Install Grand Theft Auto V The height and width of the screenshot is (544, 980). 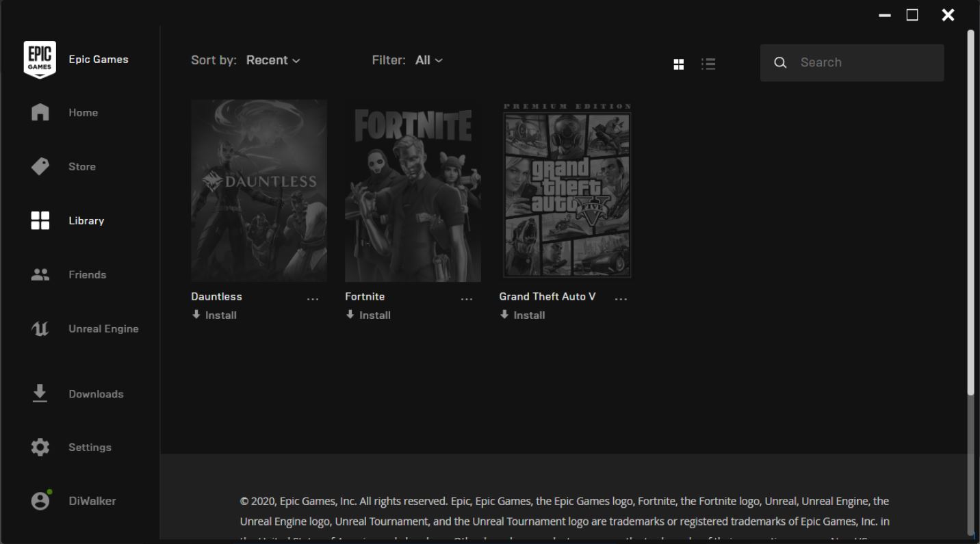pyautogui.click(x=523, y=315)
